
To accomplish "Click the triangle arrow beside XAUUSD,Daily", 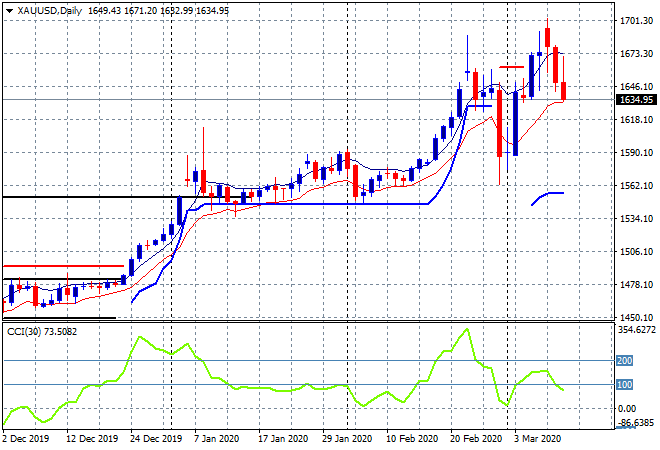I will pos(9,11).
